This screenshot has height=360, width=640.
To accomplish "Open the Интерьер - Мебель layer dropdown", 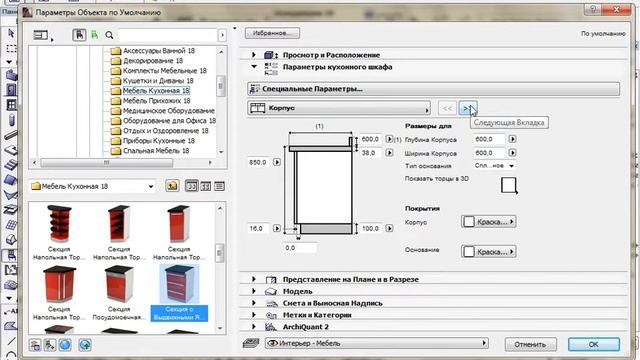I will click(376, 343).
